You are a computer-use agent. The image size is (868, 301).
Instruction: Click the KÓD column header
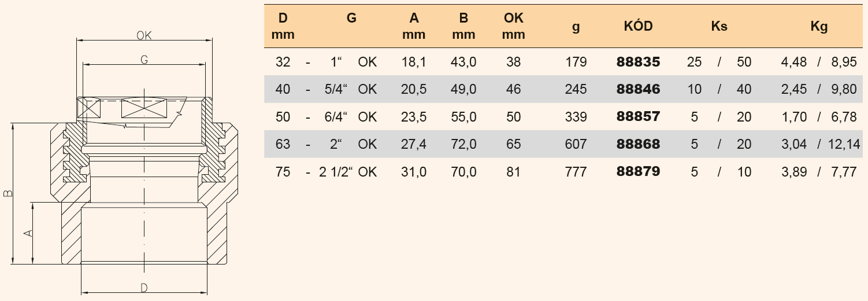pos(638,27)
